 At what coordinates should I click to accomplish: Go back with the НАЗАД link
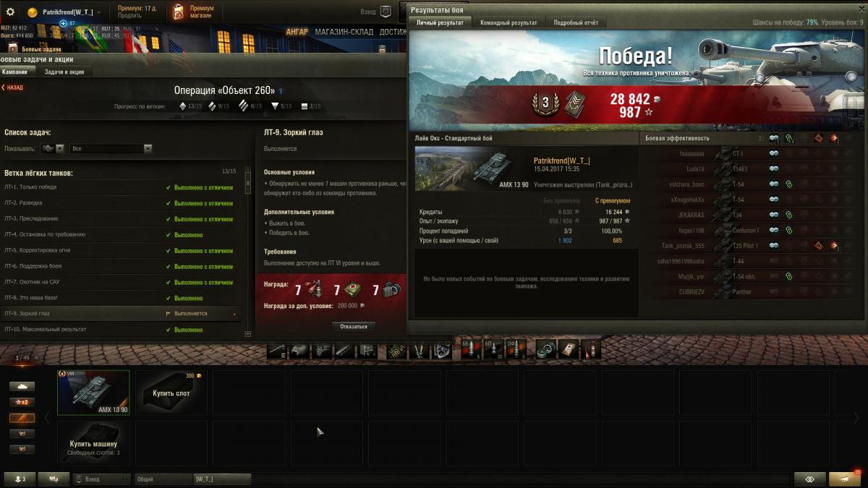[13, 87]
